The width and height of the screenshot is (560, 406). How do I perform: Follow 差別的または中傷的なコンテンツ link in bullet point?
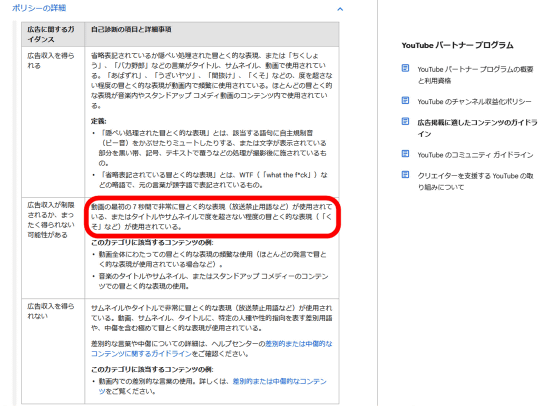tap(212, 386)
